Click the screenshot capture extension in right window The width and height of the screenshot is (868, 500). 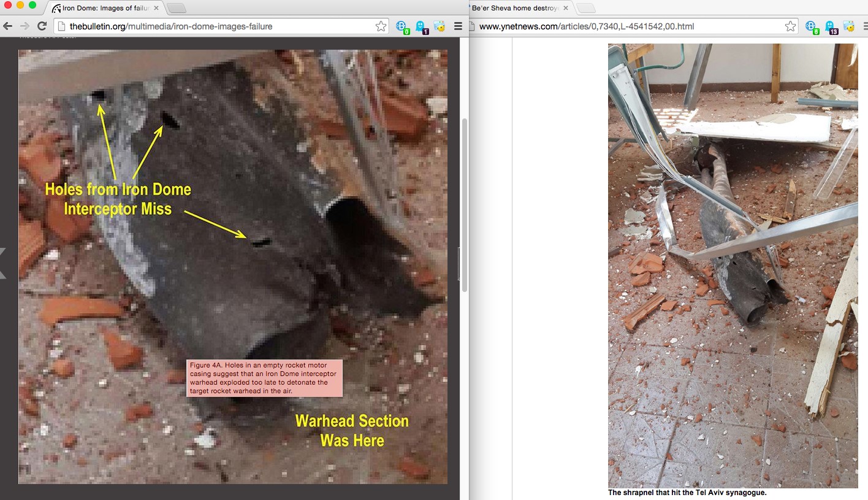[x=848, y=26]
